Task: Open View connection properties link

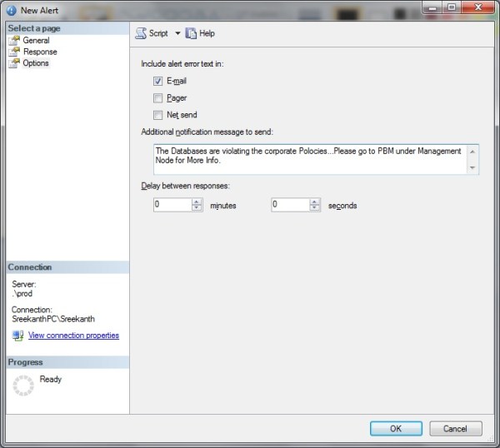Action: [x=73, y=336]
